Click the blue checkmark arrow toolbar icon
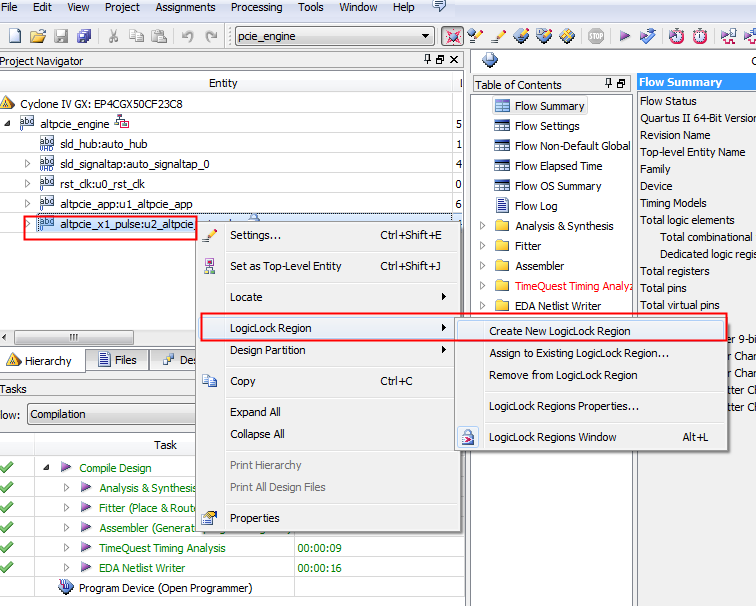 648,36
